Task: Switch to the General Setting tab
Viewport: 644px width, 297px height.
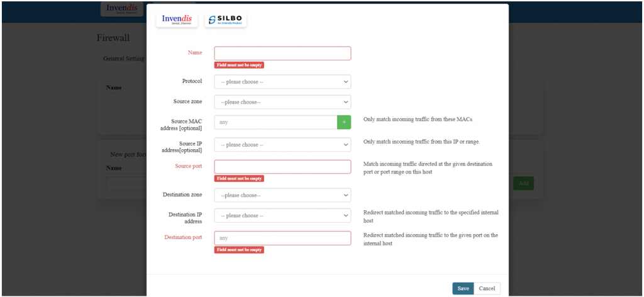Action: tap(124, 59)
